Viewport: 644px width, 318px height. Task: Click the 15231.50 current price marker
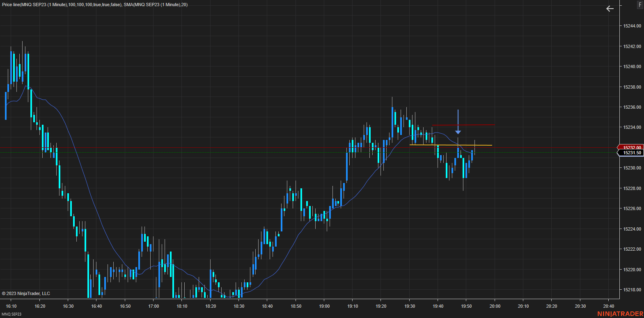coord(630,153)
